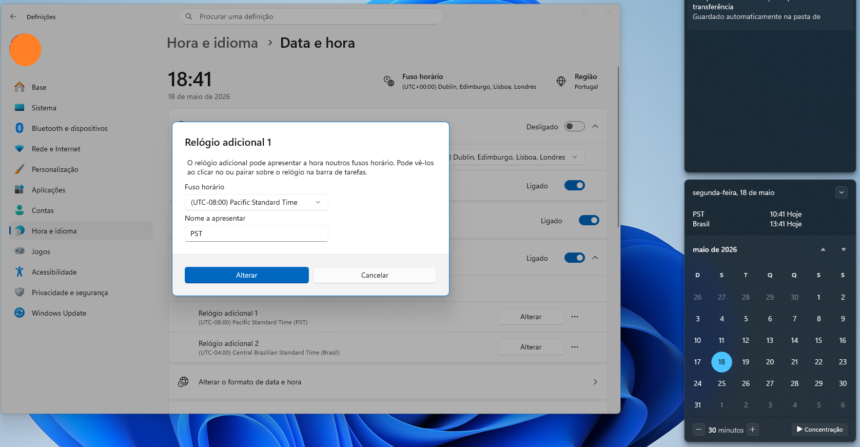Click the Privacidade e segurança shield icon
This screenshot has width=860, height=447.
19,292
